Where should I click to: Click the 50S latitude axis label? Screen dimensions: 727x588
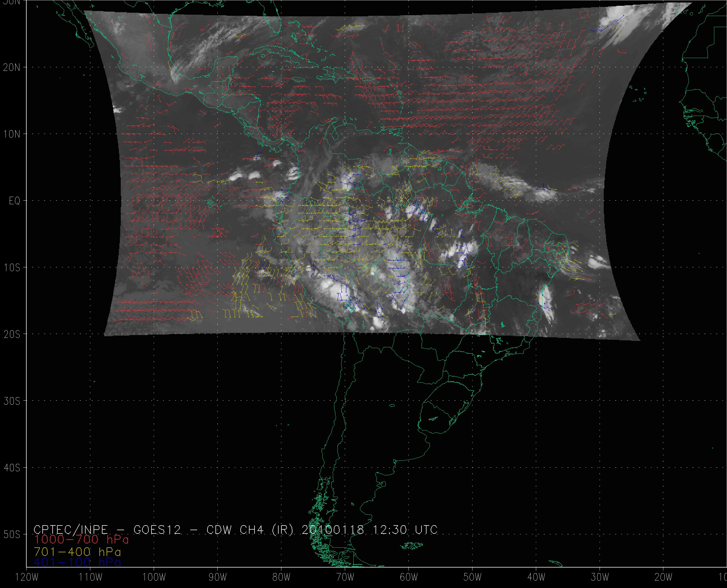(12, 535)
